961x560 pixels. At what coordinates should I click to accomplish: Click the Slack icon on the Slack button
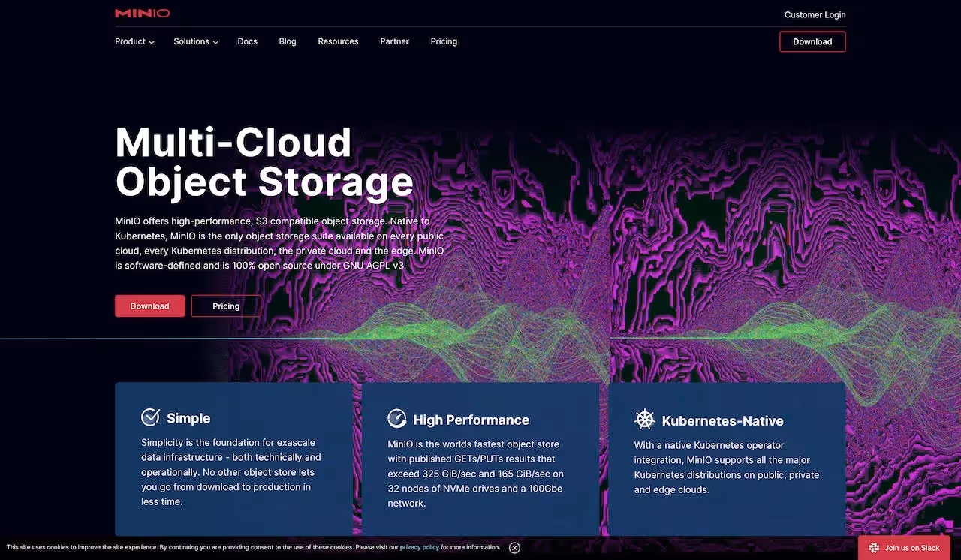[873, 548]
